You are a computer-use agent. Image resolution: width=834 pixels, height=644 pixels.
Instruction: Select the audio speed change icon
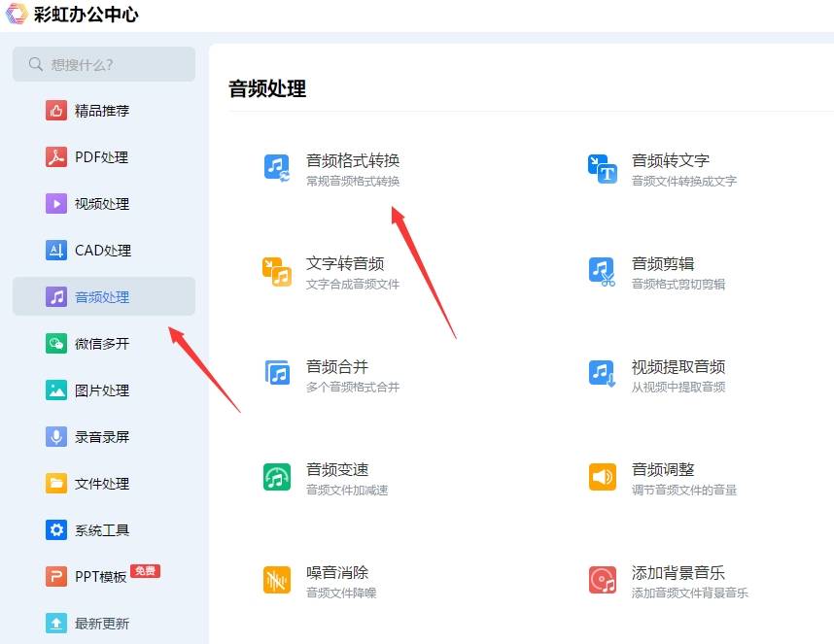tap(277, 477)
